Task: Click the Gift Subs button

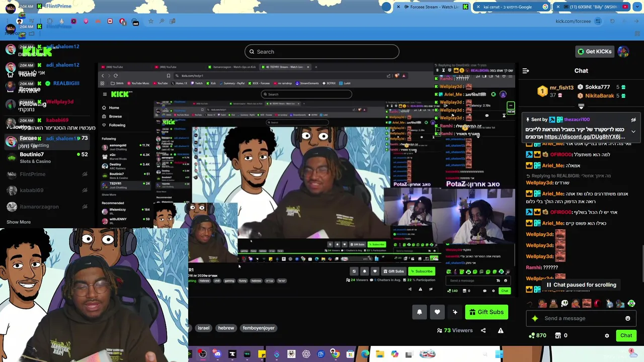Action: point(486,312)
